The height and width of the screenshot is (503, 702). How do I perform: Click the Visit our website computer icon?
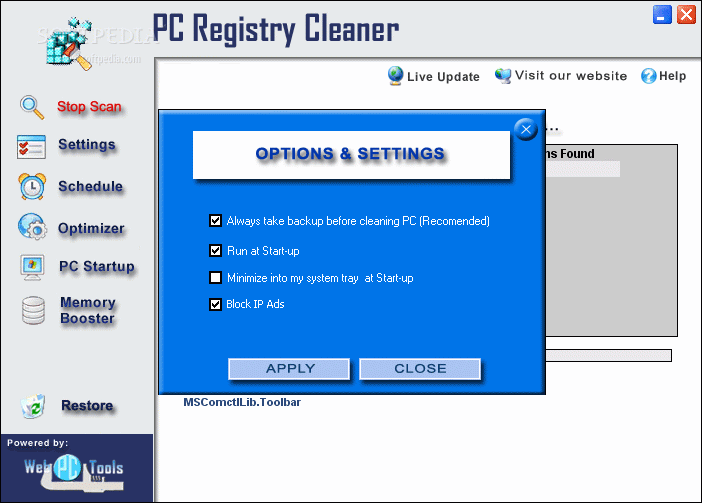pos(503,76)
